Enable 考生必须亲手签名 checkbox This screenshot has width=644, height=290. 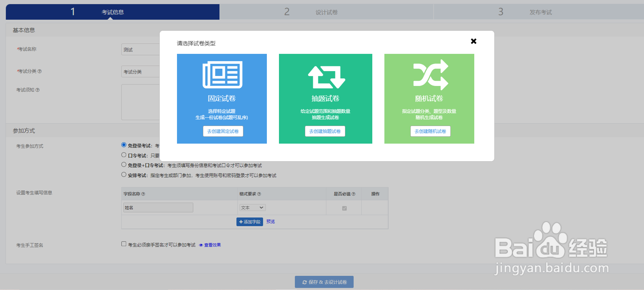pos(124,244)
